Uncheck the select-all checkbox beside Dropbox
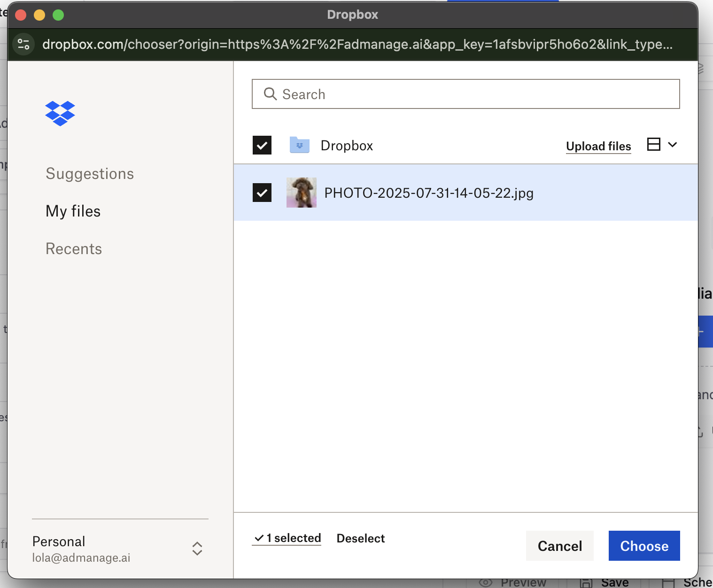This screenshot has width=713, height=588. coord(262,145)
